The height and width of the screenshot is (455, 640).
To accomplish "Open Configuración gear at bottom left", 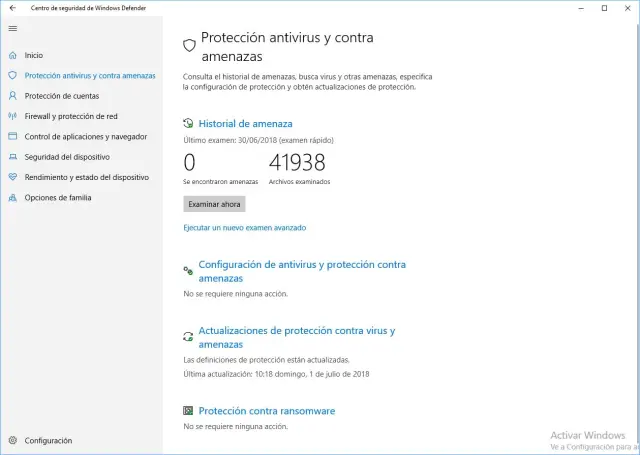I will coord(12,440).
